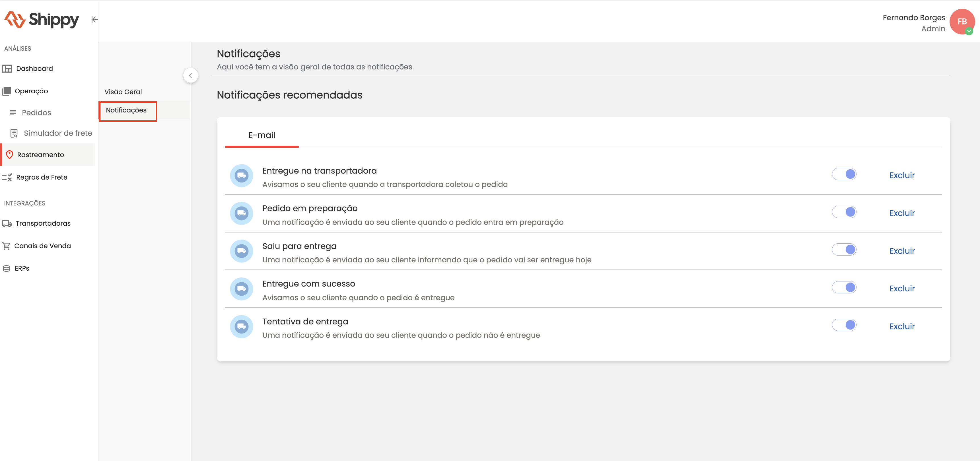The image size is (980, 461).
Task: Click Excluir for Pedido em preparação
Action: tap(902, 213)
